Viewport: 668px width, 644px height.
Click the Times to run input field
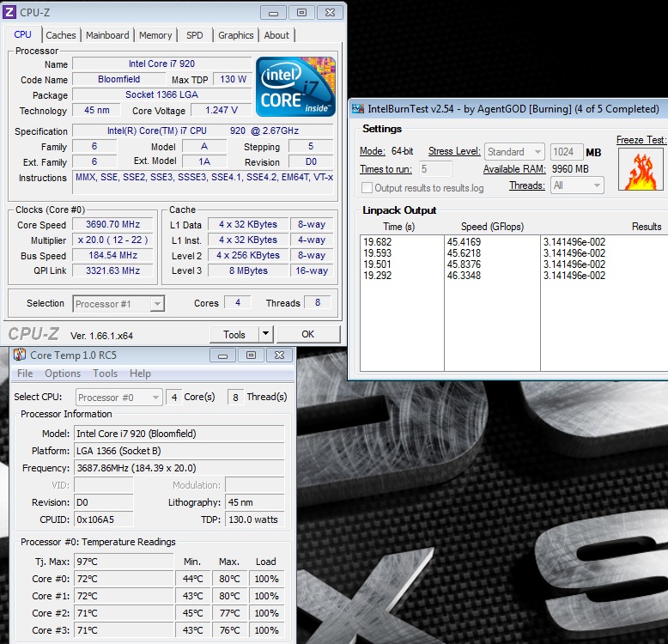coord(435,169)
